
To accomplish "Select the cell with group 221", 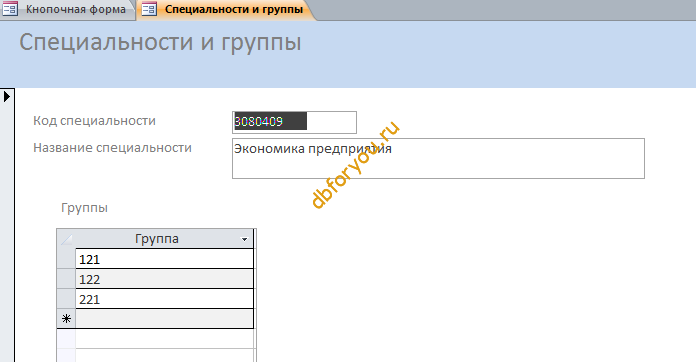I will (164, 299).
